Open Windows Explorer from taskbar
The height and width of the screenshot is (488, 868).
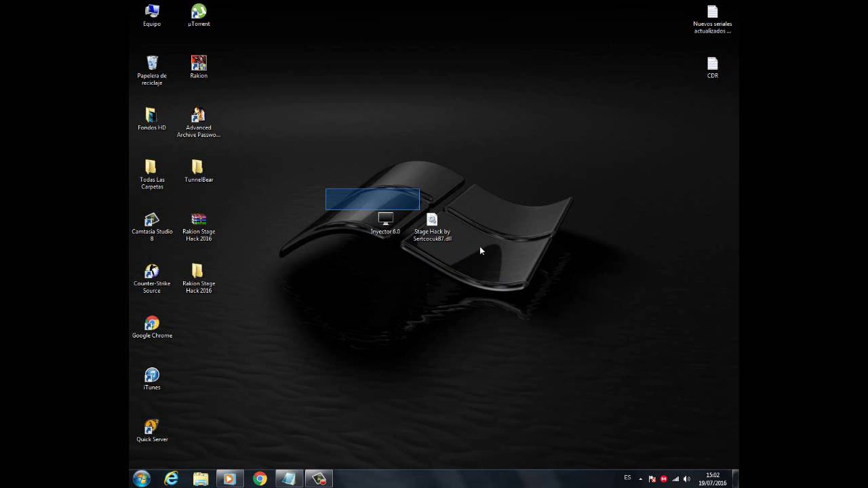201,479
